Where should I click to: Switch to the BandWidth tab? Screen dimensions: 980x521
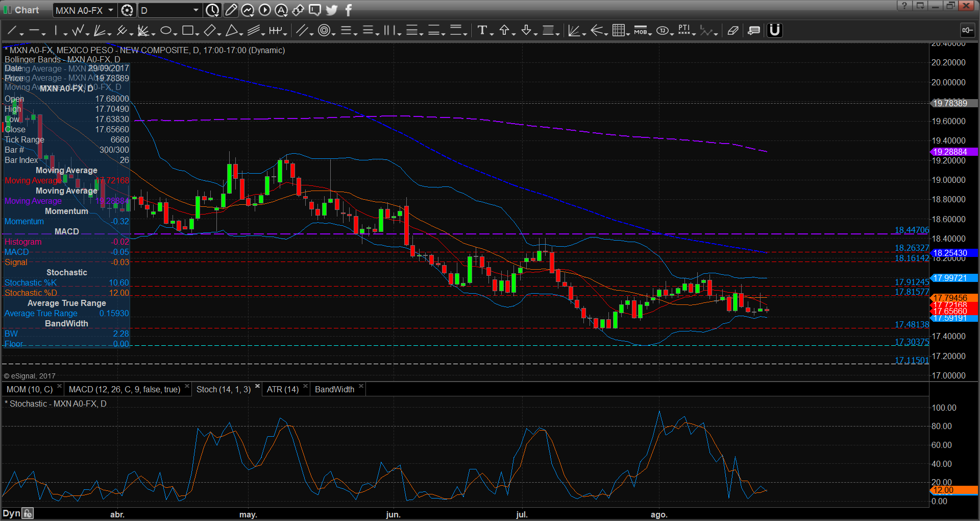point(334,389)
